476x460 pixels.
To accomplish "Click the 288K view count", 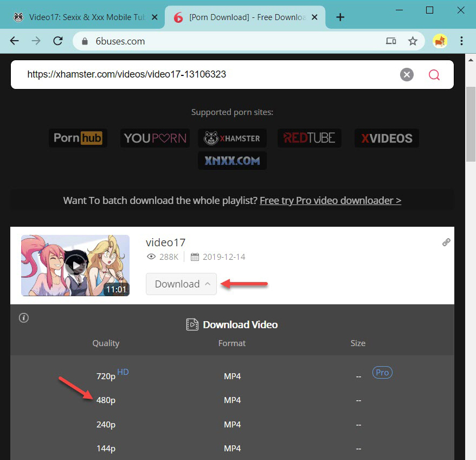I will 169,257.
